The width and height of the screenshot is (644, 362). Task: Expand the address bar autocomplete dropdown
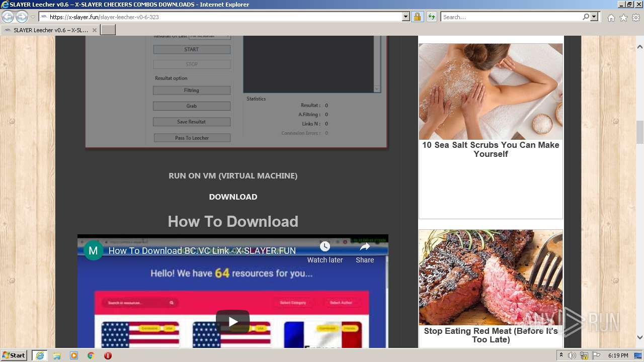[x=406, y=17]
